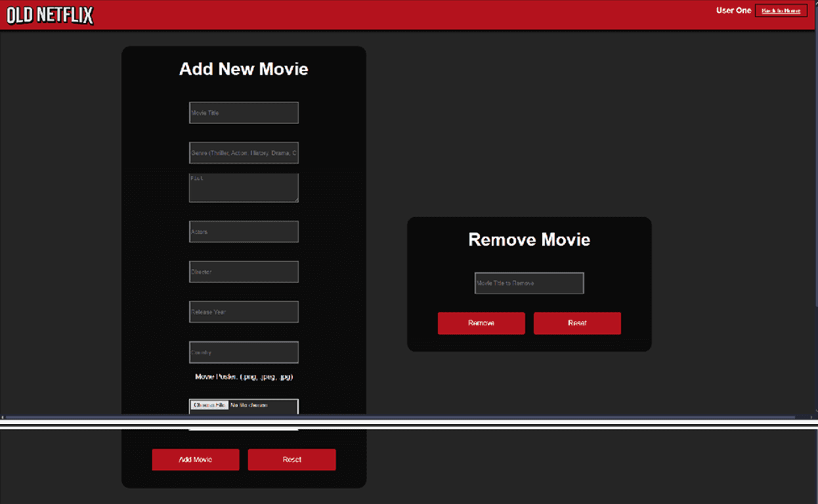Image resolution: width=818 pixels, height=504 pixels.
Task: Click the Add Movie button
Action: 196,459
